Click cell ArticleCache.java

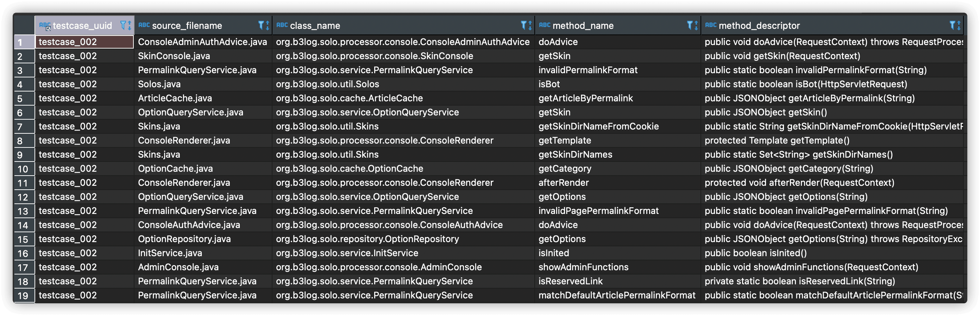[202, 98]
